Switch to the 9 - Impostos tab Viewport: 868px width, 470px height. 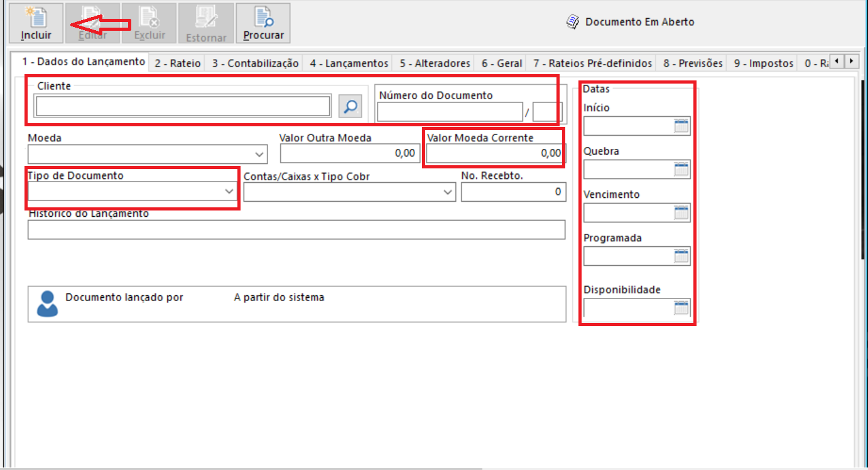[764, 63]
